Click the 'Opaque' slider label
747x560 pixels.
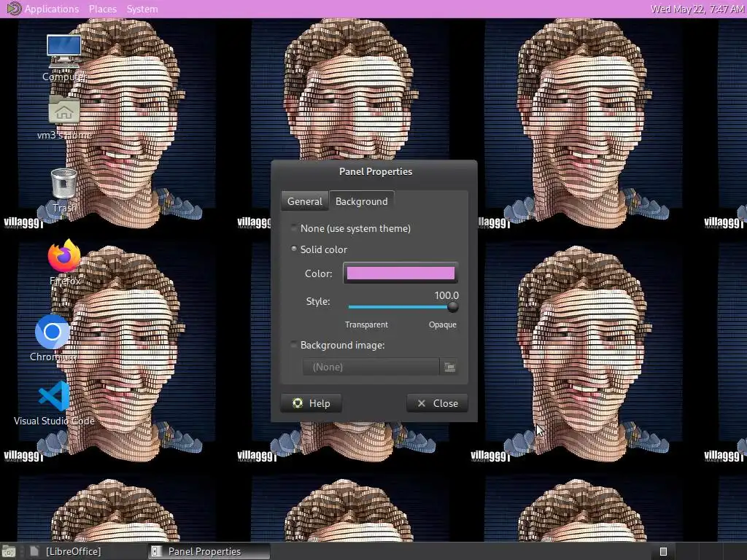pos(443,324)
